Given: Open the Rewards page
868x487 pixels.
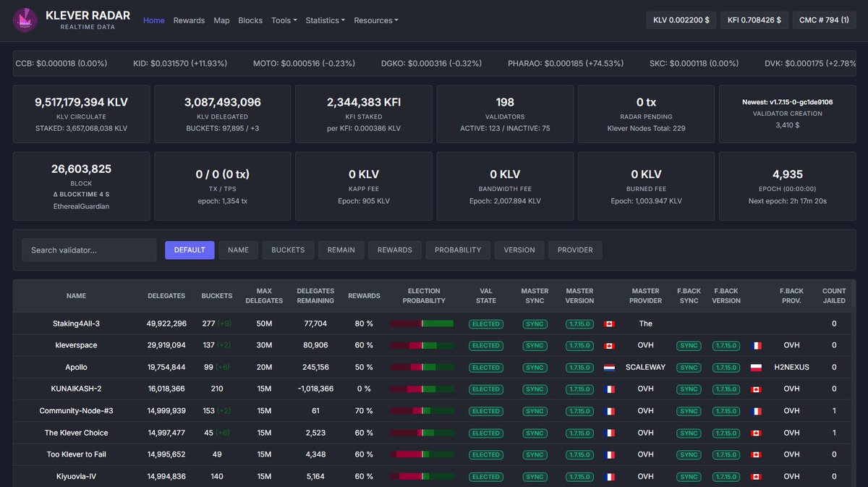Looking at the screenshot, I should coord(189,20).
